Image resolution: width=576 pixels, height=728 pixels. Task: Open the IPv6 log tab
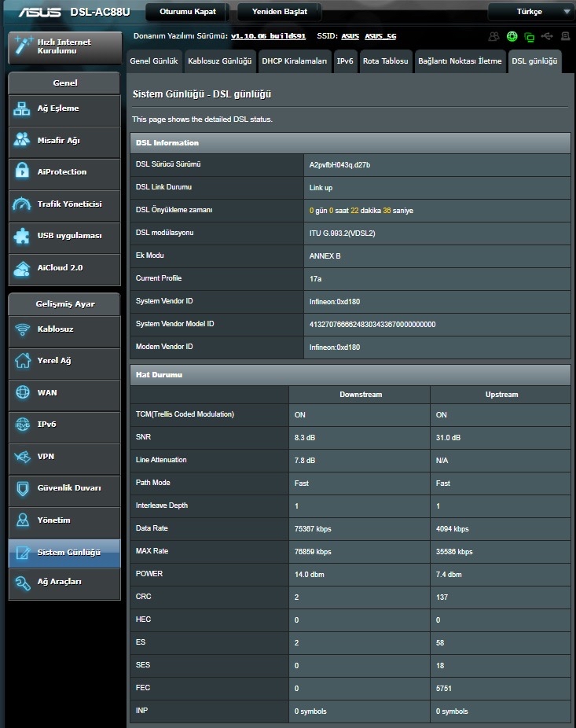tap(345, 61)
